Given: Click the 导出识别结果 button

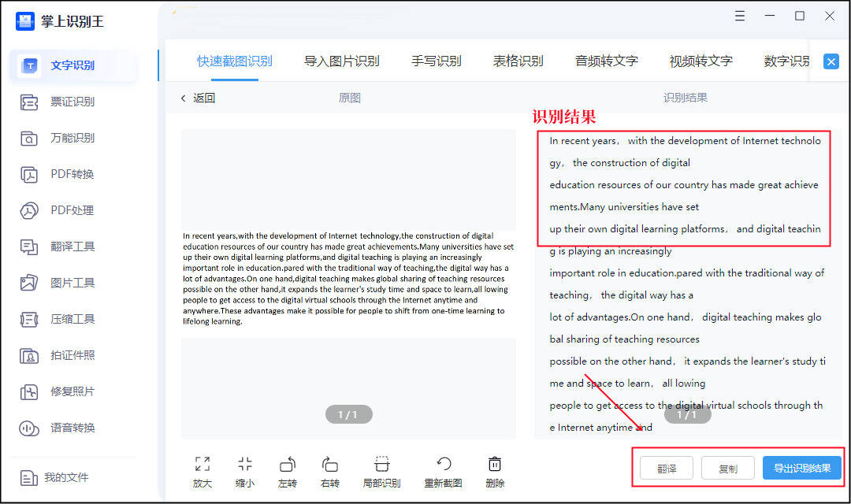Looking at the screenshot, I should click(x=802, y=468).
